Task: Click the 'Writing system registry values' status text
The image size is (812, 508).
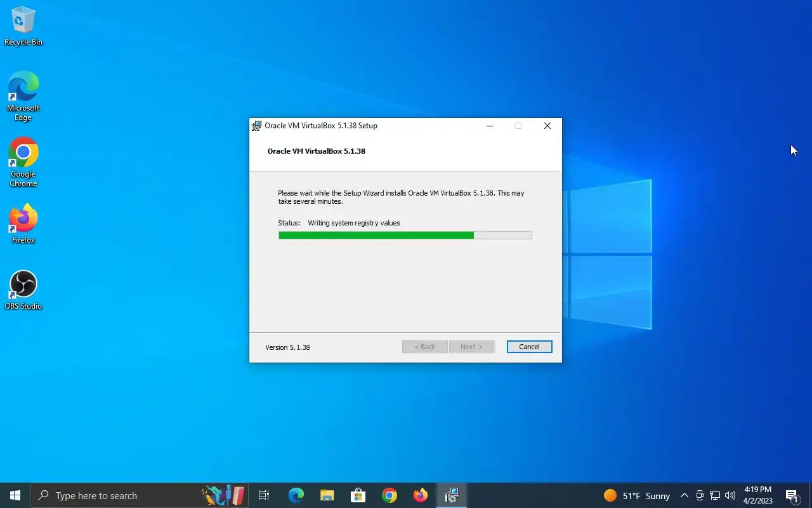Action: click(x=354, y=223)
